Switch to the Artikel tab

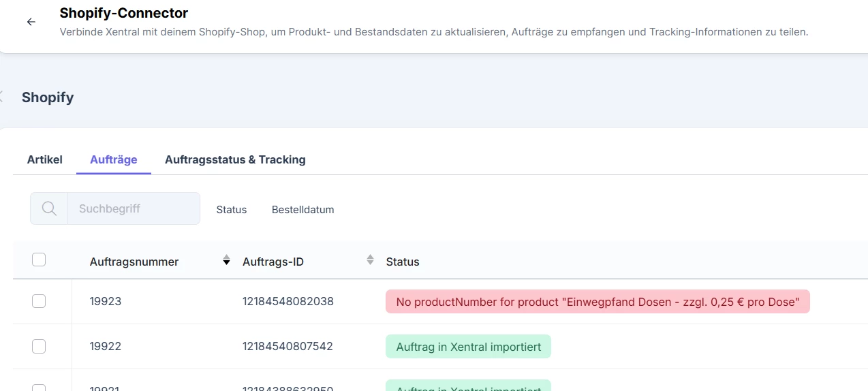tap(45, 159)
